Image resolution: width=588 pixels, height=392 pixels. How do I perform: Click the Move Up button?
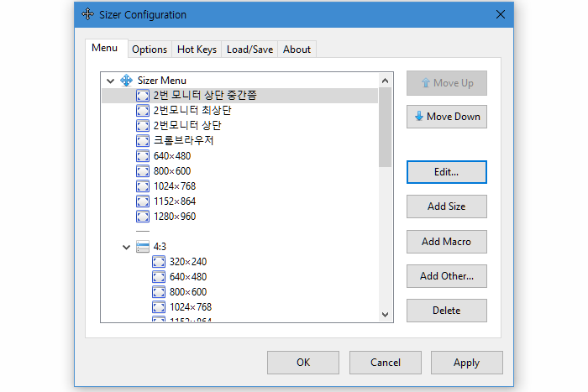447,83
